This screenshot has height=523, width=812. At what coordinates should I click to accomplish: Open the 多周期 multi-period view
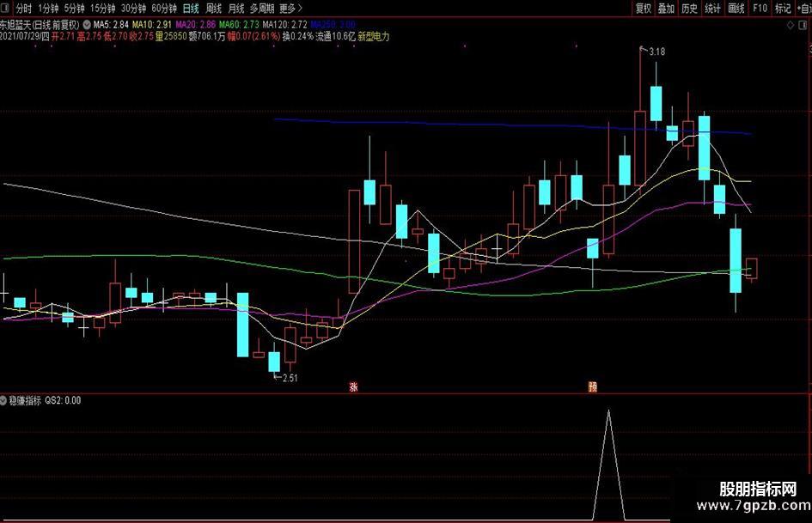[262, 9]
